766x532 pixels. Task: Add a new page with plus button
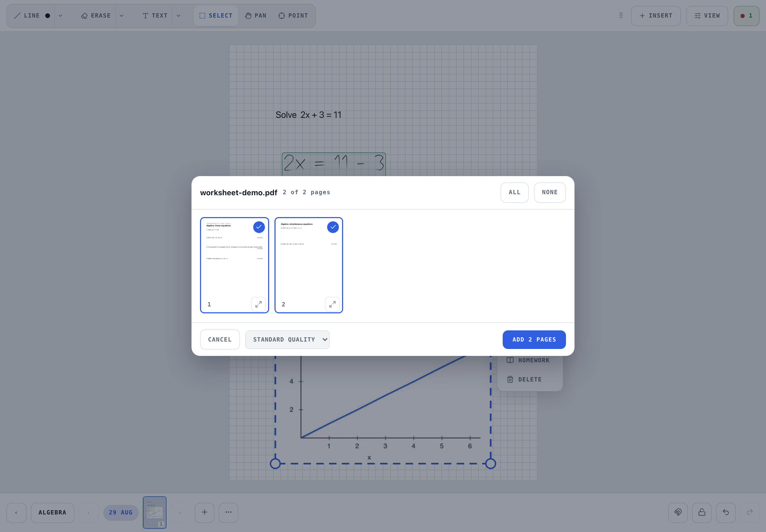(204, 513)
